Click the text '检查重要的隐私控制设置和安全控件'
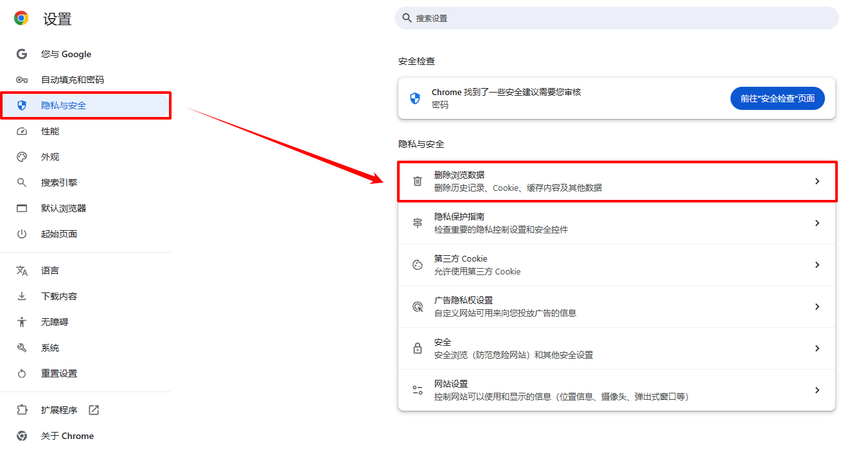868x457 pixels. (501, 229)
